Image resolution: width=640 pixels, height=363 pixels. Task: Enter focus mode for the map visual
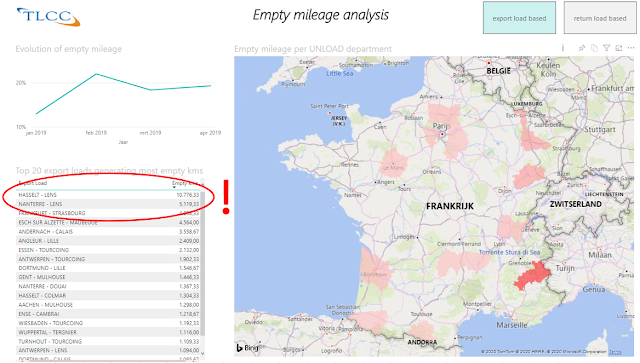pos(619,48)
